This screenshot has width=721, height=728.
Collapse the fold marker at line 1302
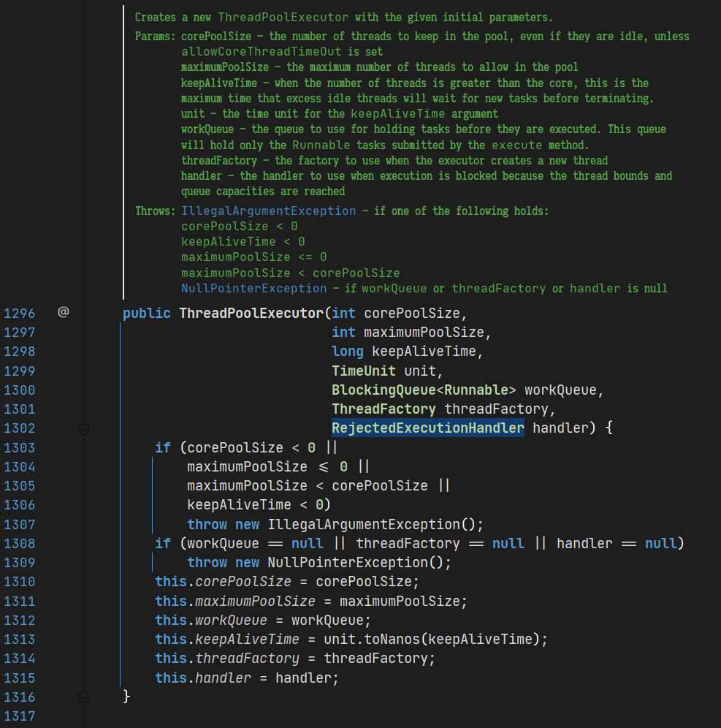(83, 429)
